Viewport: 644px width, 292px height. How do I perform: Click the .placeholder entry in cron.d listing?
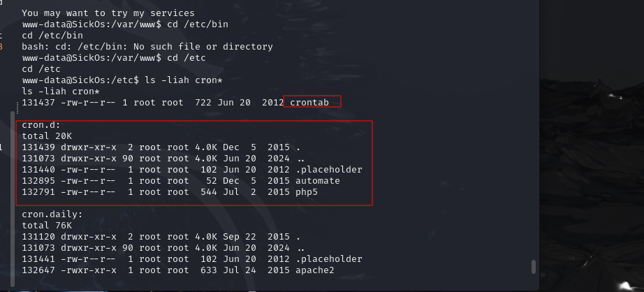[328, 170]
